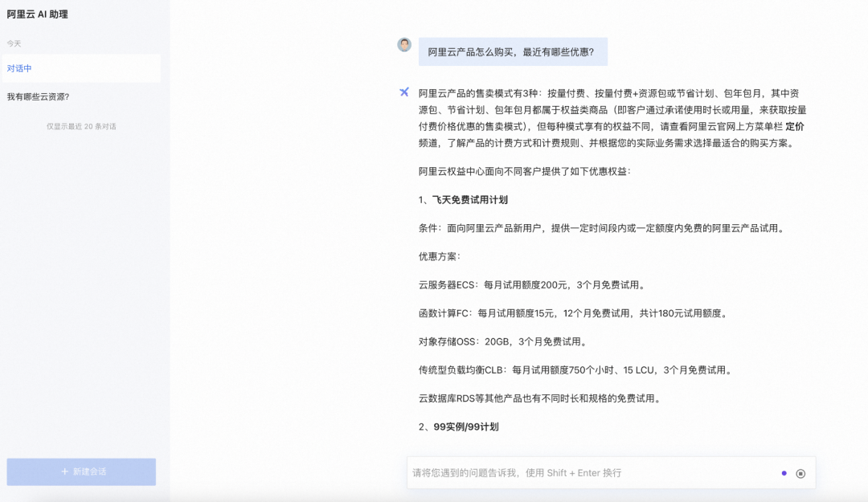Viewport: 868px width, 502px height.
Task: Click the plus icon on the 新建会话 button
Action: pos(64,471)
